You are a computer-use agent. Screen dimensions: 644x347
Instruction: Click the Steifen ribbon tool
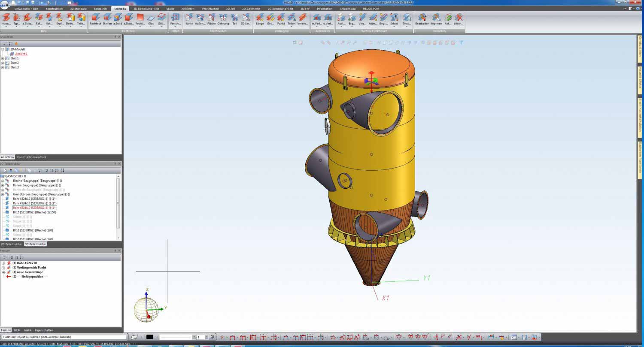[107, 19]
